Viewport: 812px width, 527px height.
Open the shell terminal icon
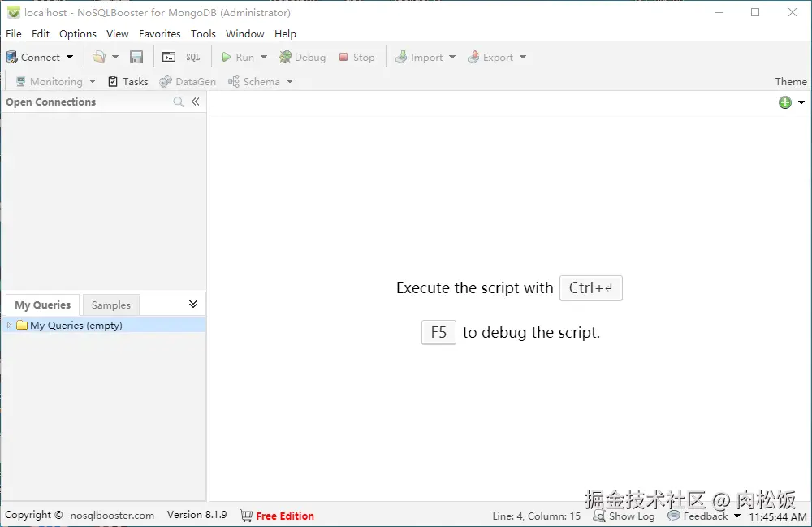(169, 58)
